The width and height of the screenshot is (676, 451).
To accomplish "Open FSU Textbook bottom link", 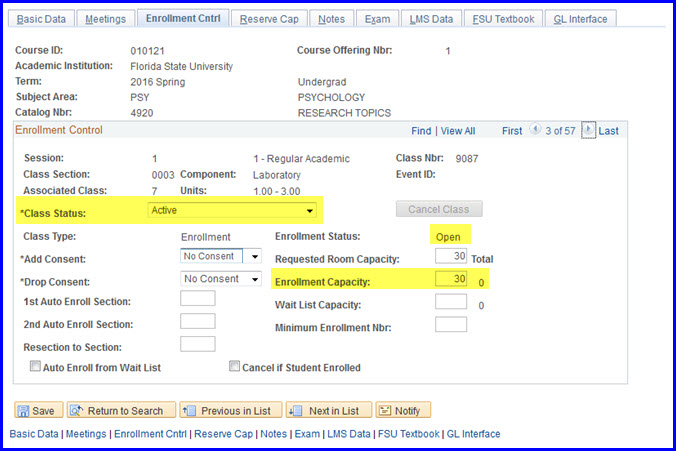I will [x=408, y=434].
